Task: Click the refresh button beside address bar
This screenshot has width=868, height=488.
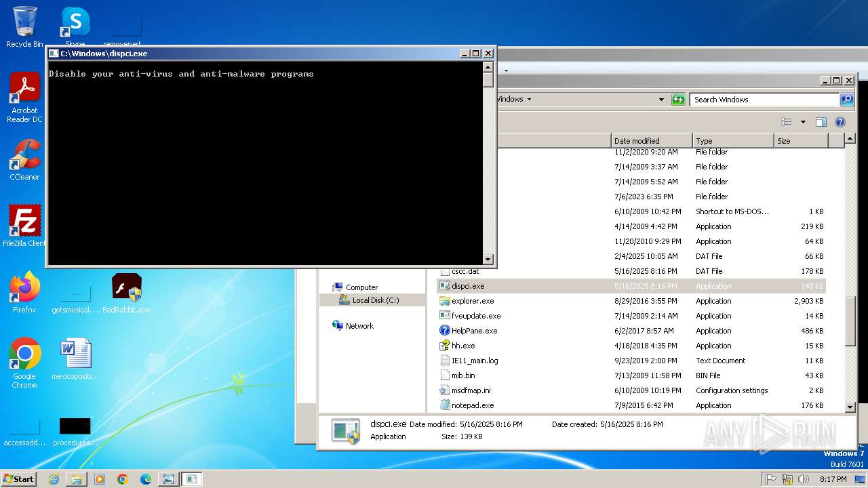Action: [x=678, y=100]
